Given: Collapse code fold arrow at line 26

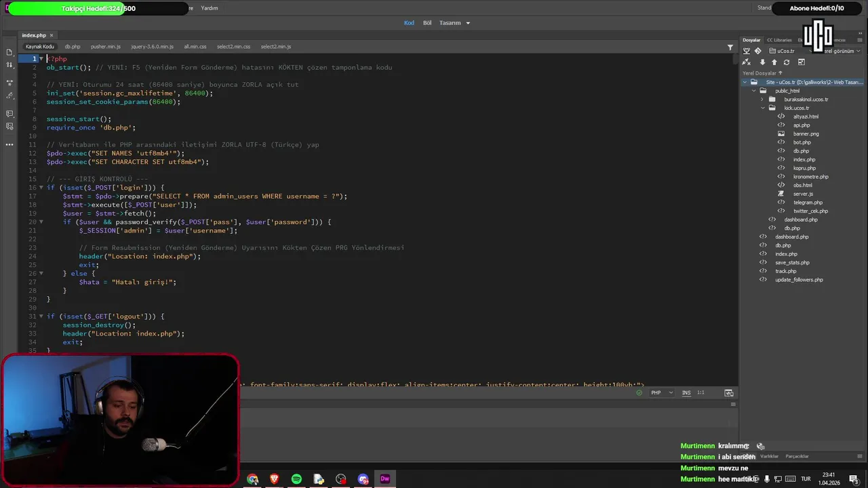Looking at the screenshot, I should (41, 273).
